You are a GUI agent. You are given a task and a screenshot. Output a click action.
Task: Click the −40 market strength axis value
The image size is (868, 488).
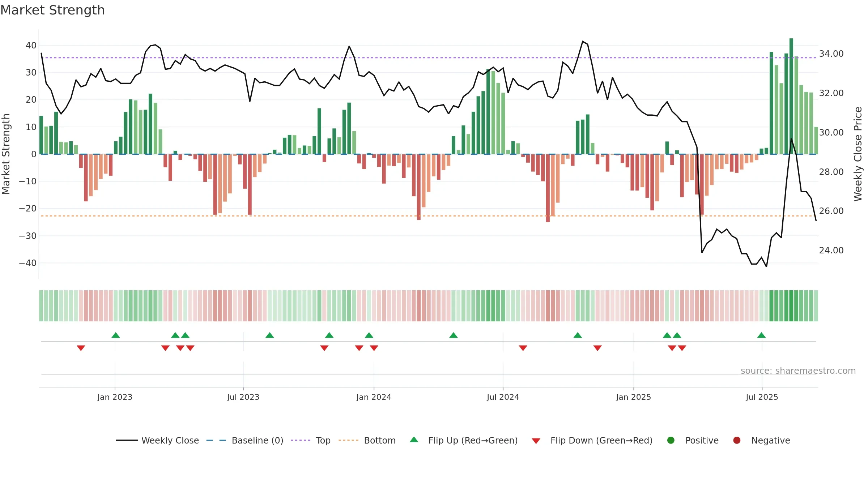click(x=28, y=263)
